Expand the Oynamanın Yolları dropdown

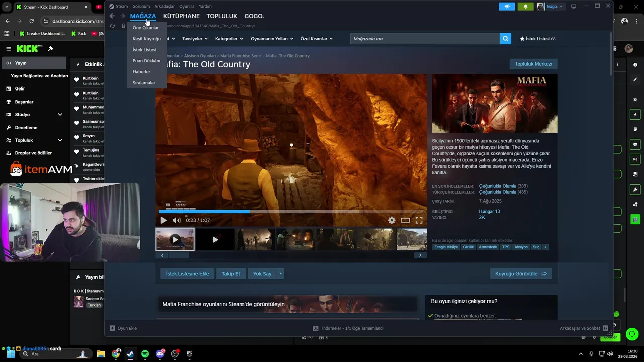[272, 39]
